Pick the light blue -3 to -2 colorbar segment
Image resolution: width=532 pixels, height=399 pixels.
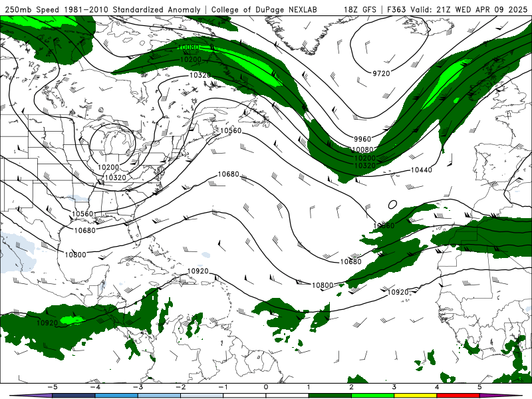159,396
